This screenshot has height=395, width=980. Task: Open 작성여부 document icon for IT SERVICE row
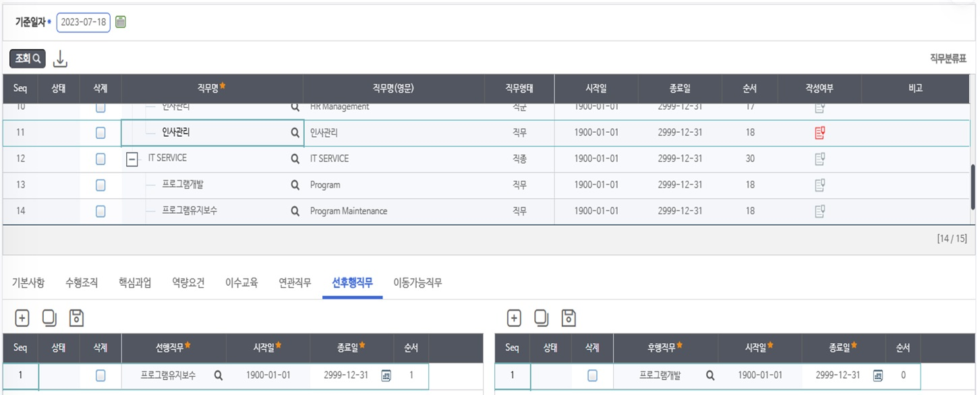(x=819, y=159)
